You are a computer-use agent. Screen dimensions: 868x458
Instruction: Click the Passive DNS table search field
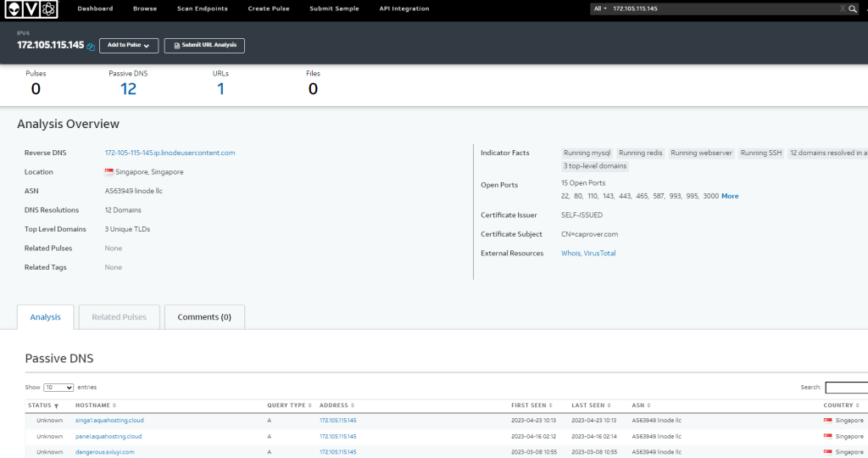click(846, 388)
